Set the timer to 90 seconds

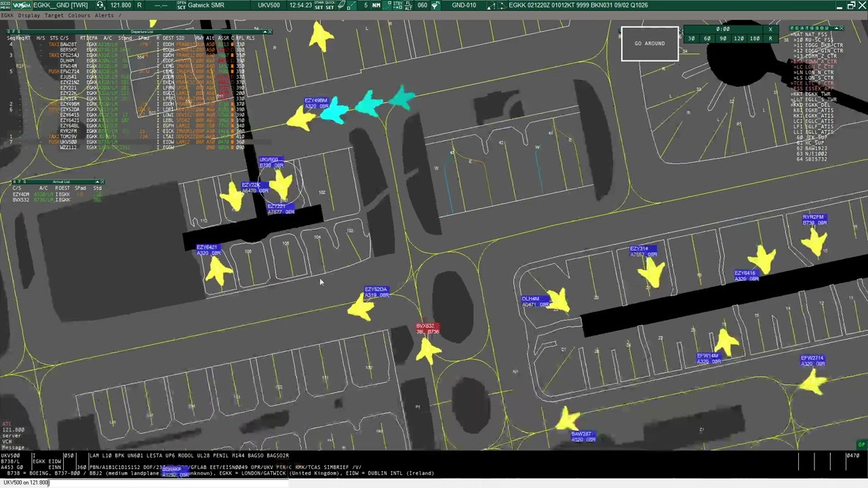(x=723, y=39)
